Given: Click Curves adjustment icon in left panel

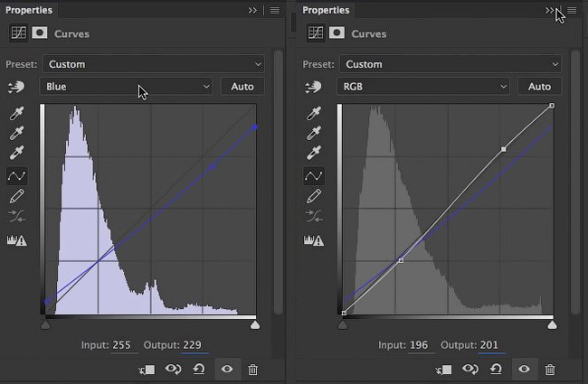Looking at the screenshot, I should (18, 33).
